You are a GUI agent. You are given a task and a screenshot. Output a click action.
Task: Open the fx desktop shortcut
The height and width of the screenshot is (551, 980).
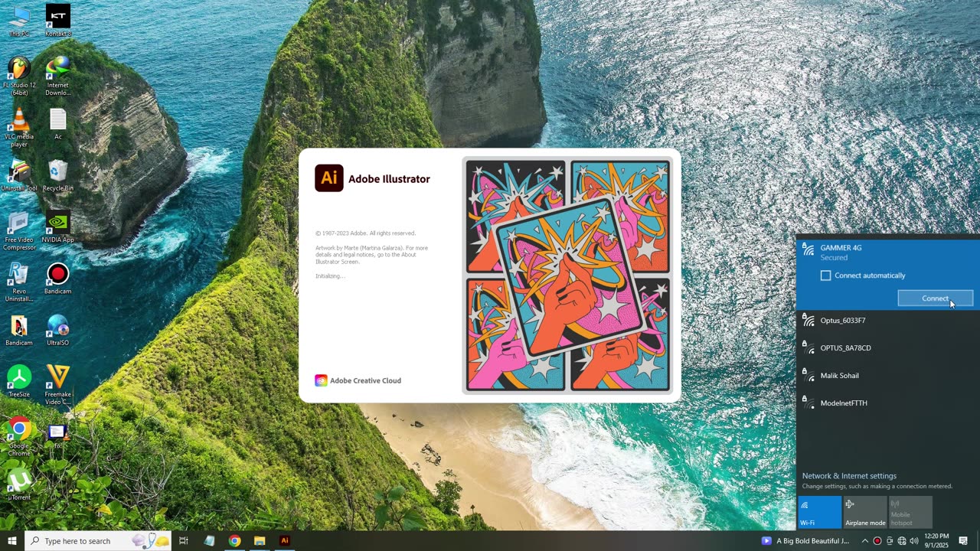(58, 437)
